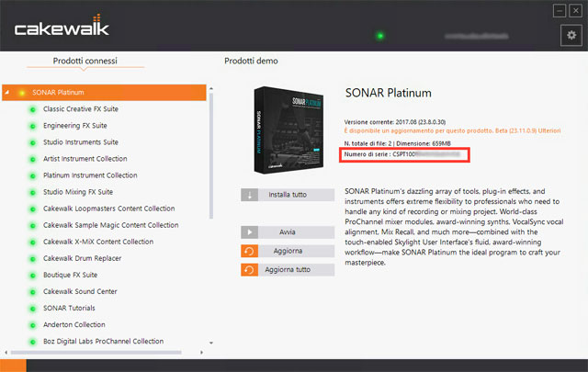Click the green status dot for Boutique FX Suite
Image resolution: width=588 pixels, height=372 pixels.
[x=33, y=276]
